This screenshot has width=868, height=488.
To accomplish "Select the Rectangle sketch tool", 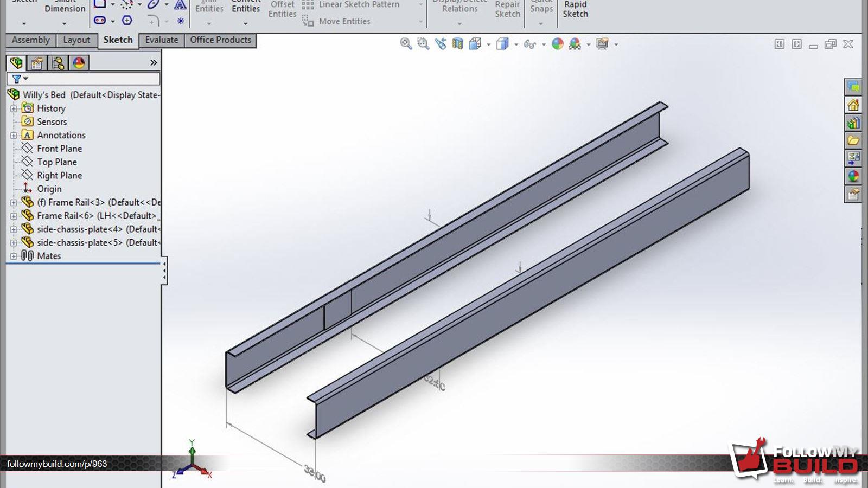I will [x=100, y=4].
